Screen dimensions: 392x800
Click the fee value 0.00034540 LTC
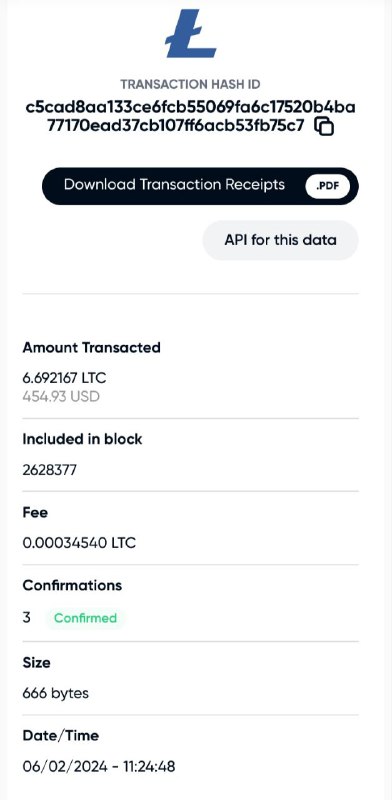point(79,543)
